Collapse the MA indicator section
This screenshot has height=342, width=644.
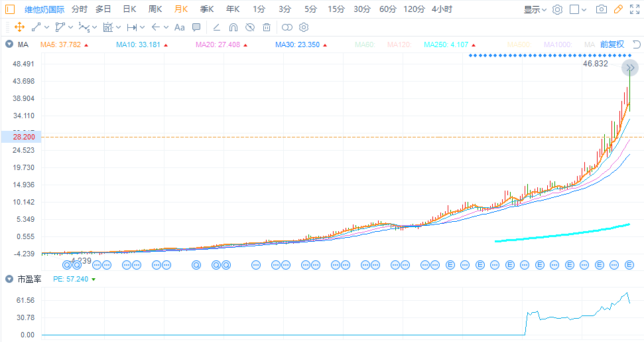click(x=9, y=44)
